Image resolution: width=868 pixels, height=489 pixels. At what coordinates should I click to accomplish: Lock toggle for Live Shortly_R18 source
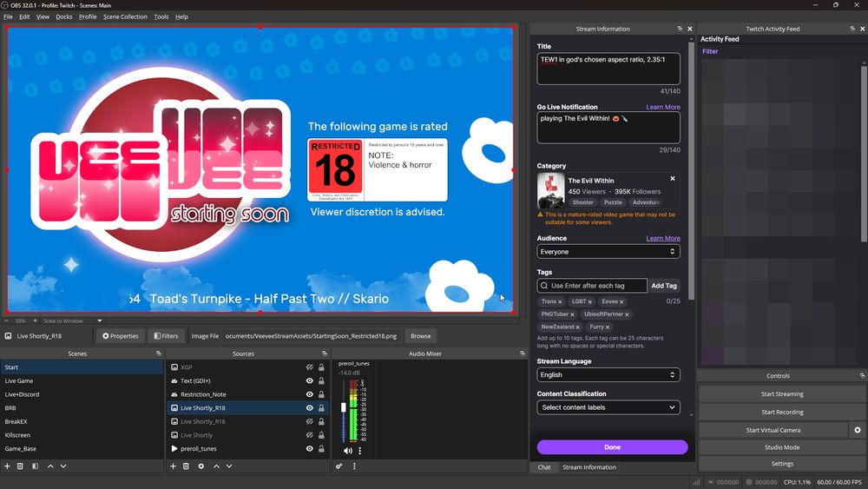pyautogui.click(x=321, y=407)
